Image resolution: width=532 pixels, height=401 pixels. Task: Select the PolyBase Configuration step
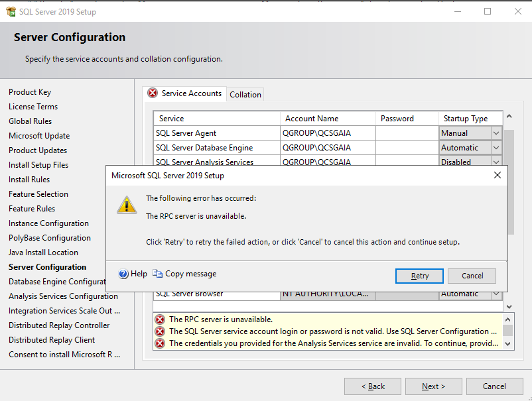50,237
